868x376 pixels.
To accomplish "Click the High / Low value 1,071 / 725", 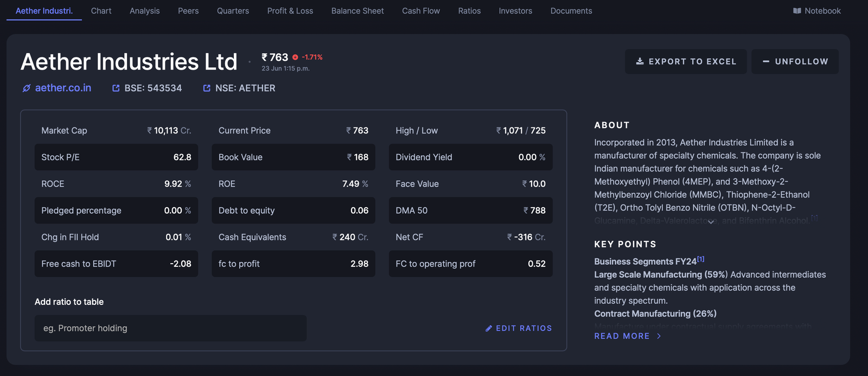I will pos(521,131).
